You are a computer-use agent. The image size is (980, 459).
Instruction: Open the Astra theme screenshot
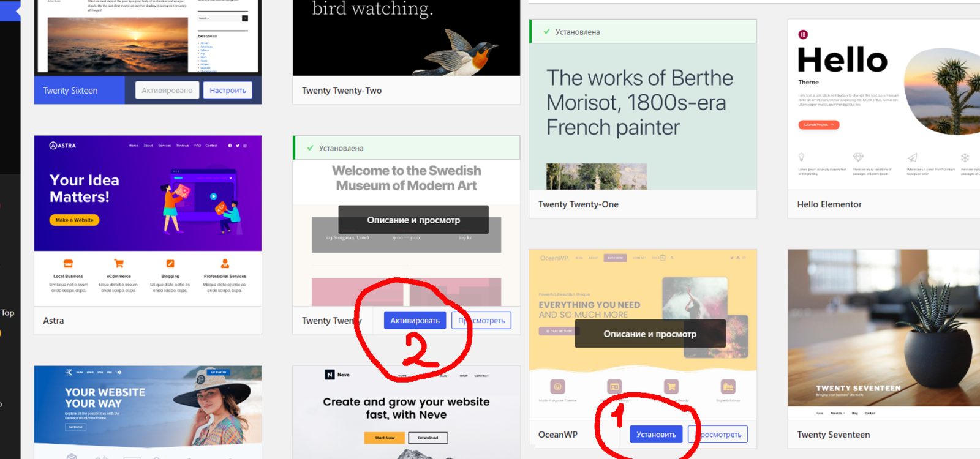pos(148,220)
